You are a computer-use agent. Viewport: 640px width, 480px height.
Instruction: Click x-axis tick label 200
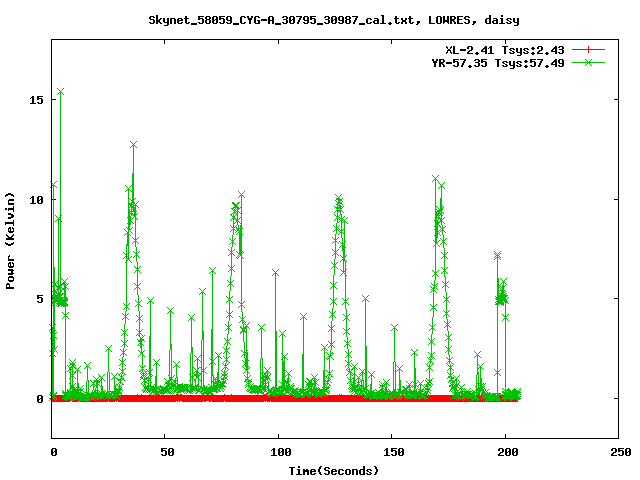pos(507,452)
